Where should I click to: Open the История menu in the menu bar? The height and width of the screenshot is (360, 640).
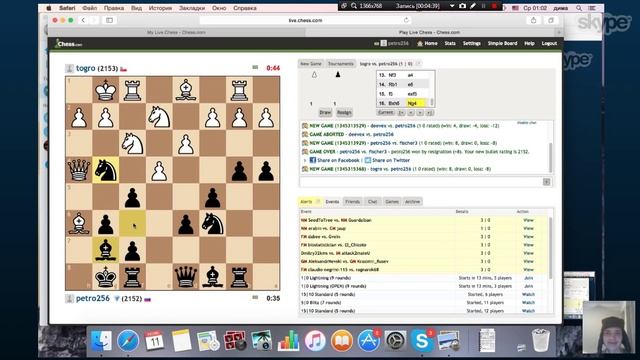[x=160, y=8]
